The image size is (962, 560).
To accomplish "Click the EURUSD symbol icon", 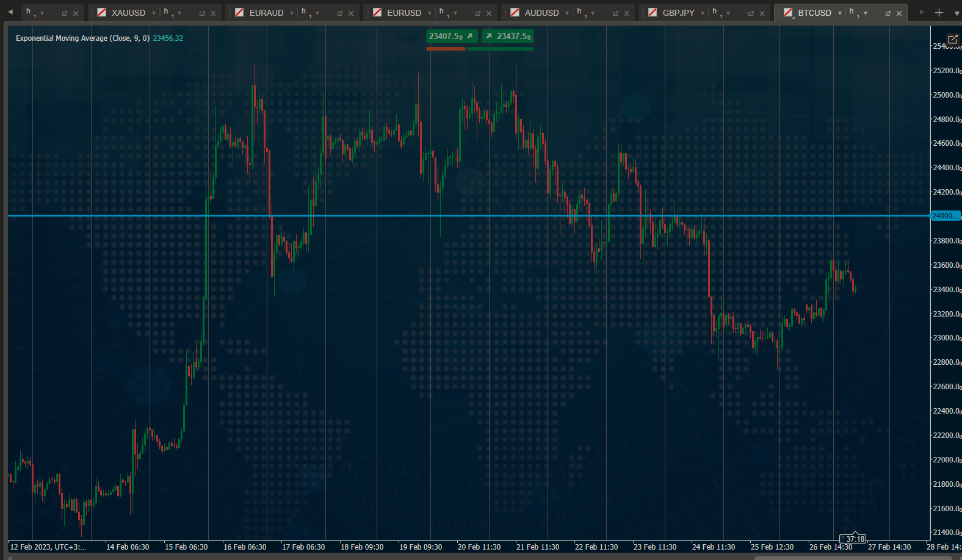I will (x=377, y=13).
